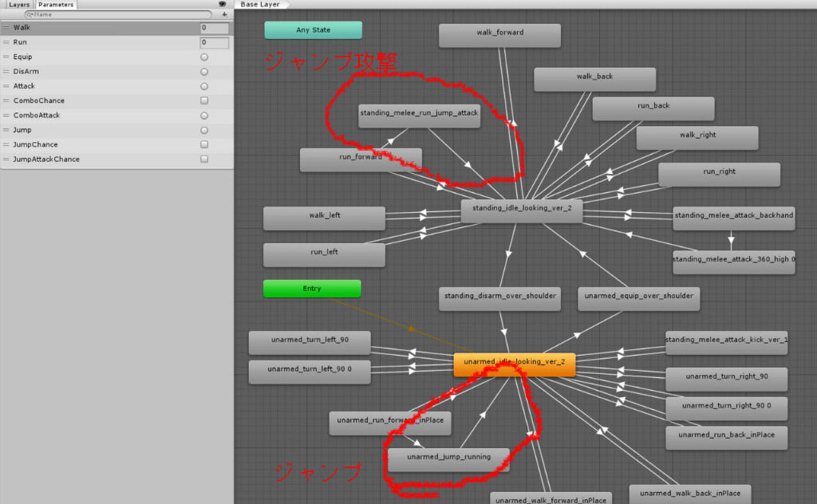Click the plus add parameter button
Image resolution: width=817 pixels, height=504 pixels.
(x=224, y=14)
